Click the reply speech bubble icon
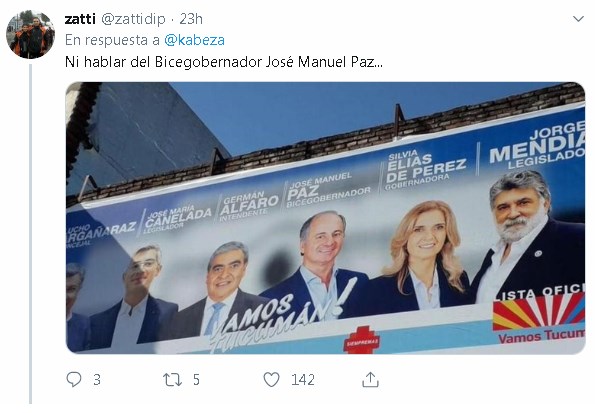This screenshot has width=595, height=413. [74, 379]
